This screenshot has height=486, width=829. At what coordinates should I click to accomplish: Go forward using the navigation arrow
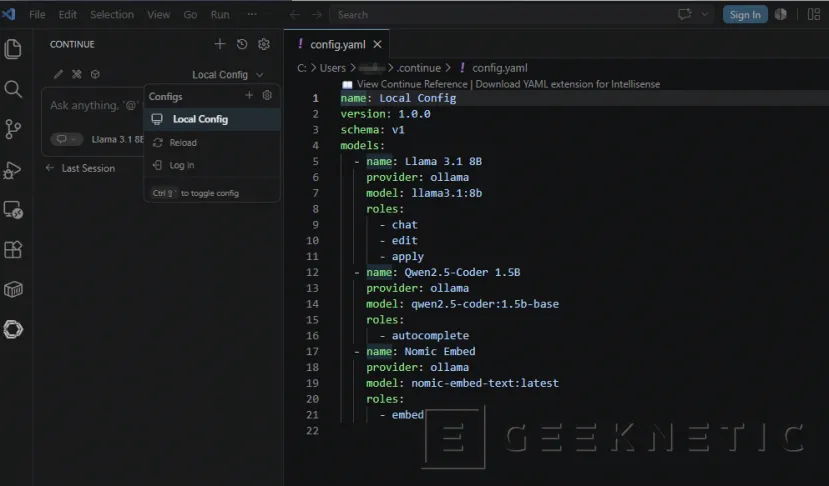(317, 15)
